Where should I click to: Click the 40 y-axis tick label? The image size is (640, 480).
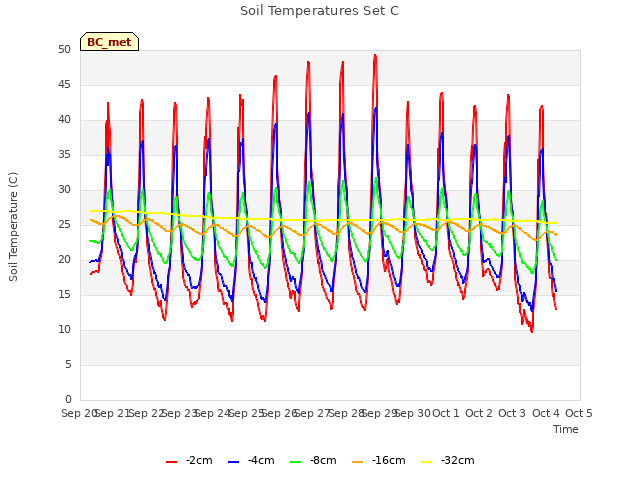pos(64,120)
